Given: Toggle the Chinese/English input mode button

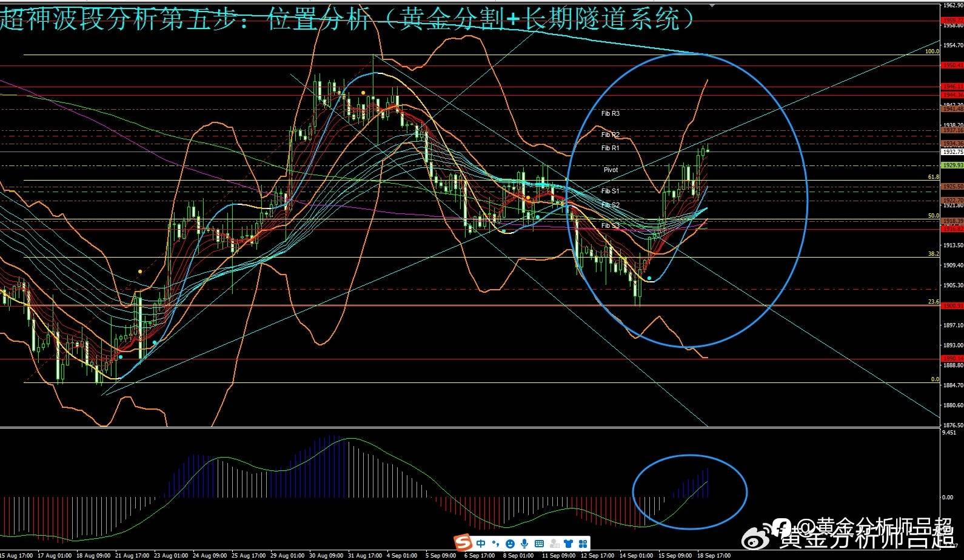Looking at the screenshot, I should [481, 543].
